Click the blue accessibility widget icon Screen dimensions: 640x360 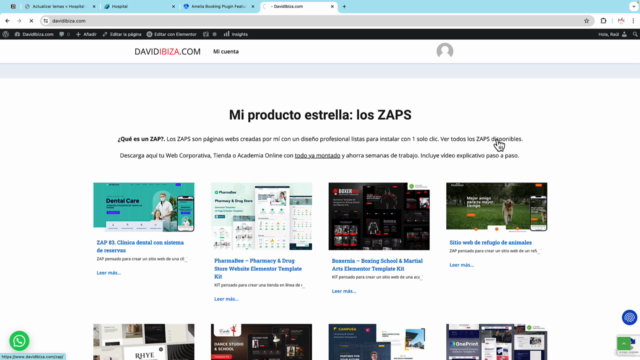[629, 317]
